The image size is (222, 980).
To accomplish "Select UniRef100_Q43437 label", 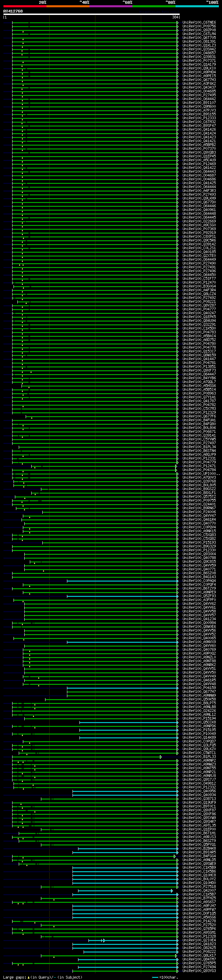I will click(x=199, y=88).
